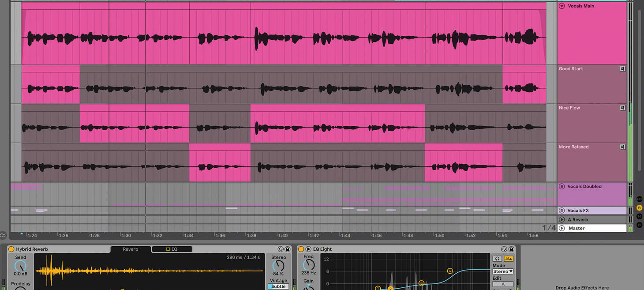Open the EQ Eight Mode Stereo dropdown
This screenshot has width=644, height=290.
(503, 271)
